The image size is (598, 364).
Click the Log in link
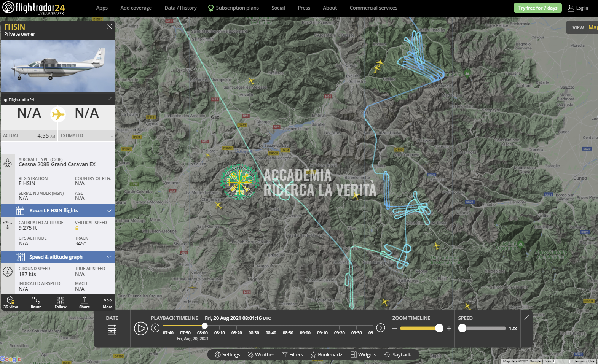[578, 8]
